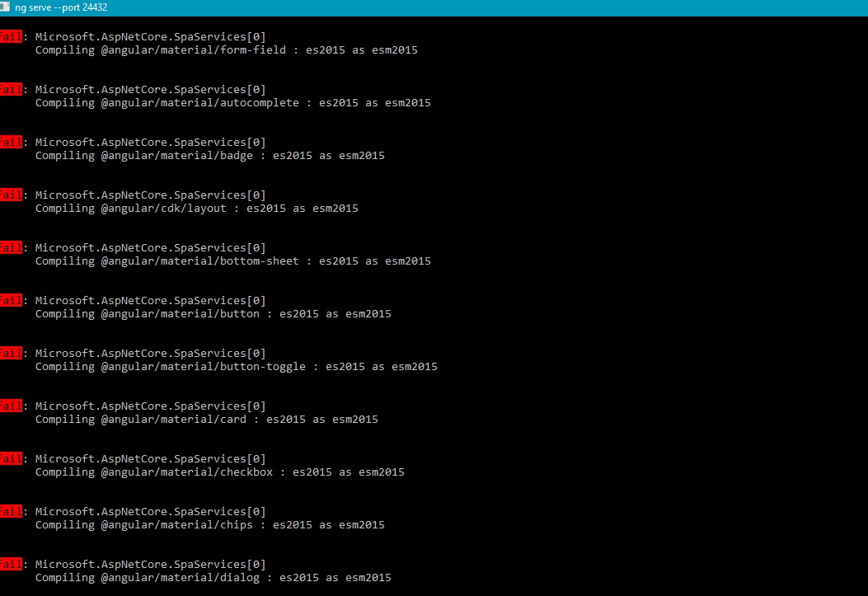Click 'Compiling @angular/material/button-toggle' line

(237, 366)
